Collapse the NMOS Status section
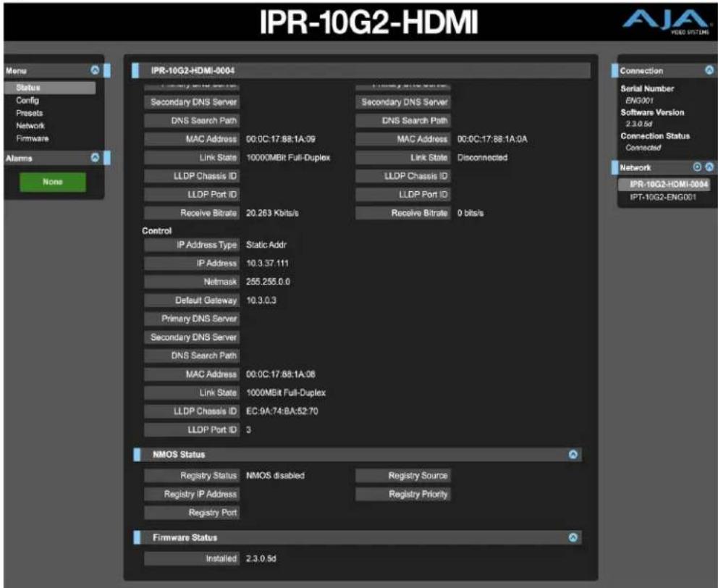Screen dimensions: 718x588 coord(573,454)
